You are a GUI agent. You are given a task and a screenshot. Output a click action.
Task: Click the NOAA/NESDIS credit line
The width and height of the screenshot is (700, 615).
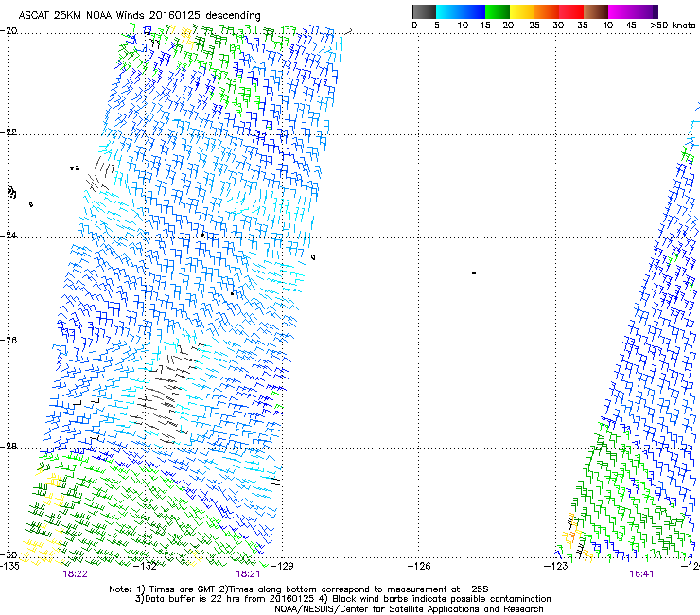click(x=409, y=609)
